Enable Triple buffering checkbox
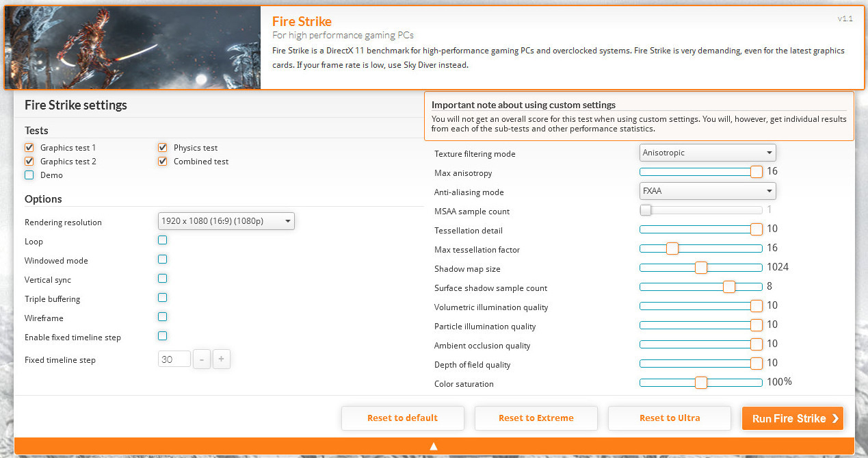The image size is (868, 458). coord(163,298)
